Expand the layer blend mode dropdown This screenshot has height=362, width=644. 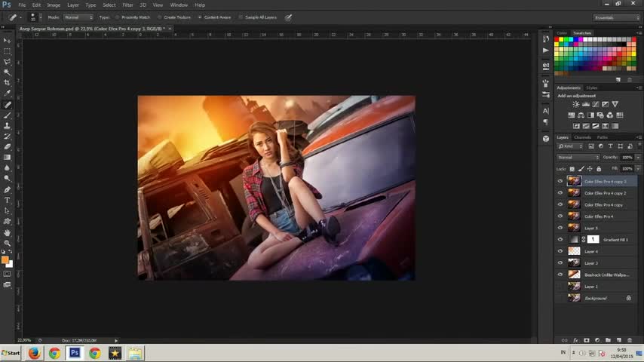coord(578,157)
